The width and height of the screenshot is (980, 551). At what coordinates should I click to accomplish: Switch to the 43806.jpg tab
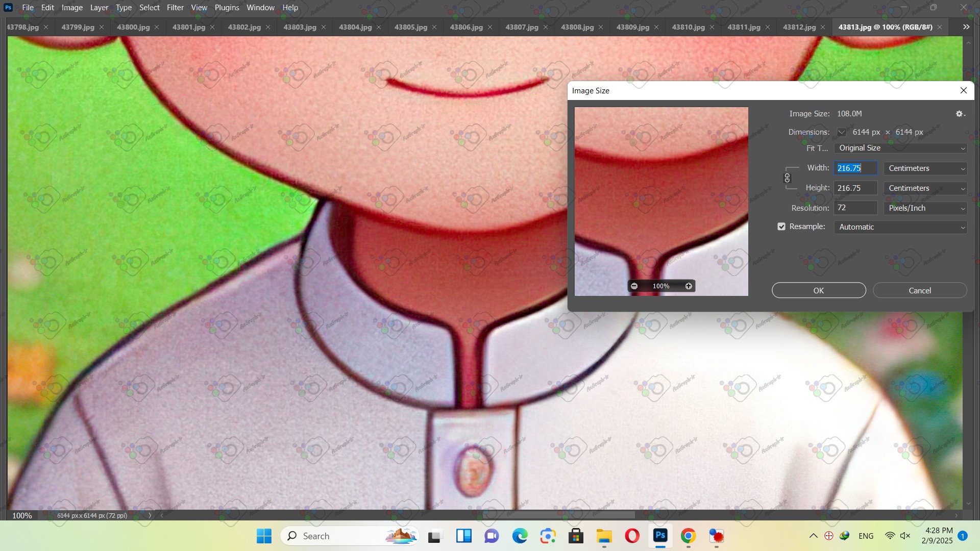pos(466,27)
